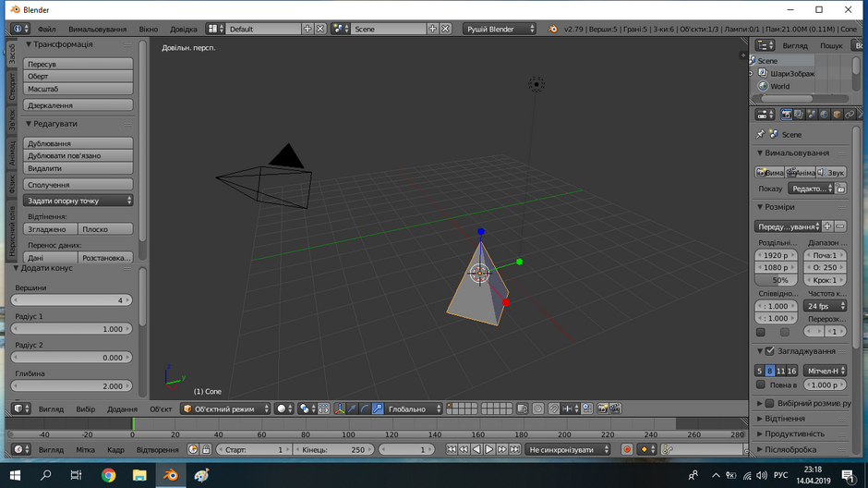Viewport: 868px width, 488px height.
Task: Click the snap magnet icon
Action: 553,409
